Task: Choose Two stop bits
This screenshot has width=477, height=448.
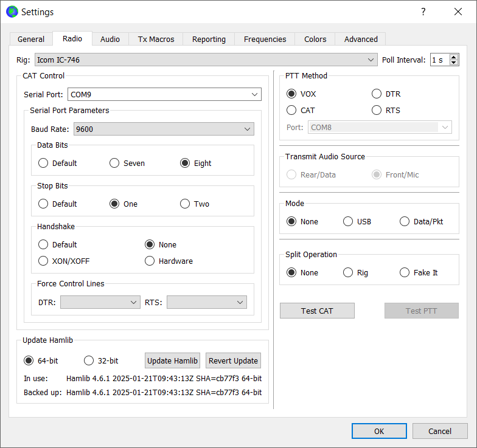Action: (185, 204)
